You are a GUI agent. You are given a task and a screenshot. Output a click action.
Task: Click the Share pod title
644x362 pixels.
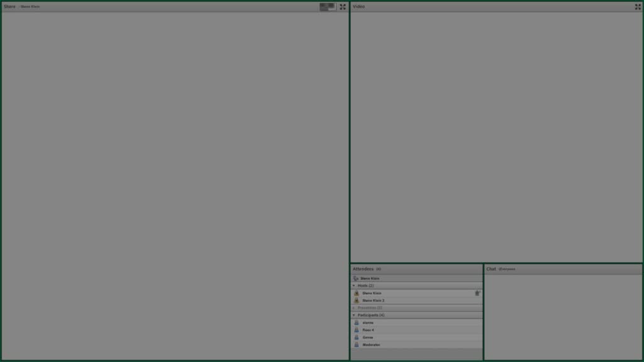pyautogui.click(x=9, y=6)
